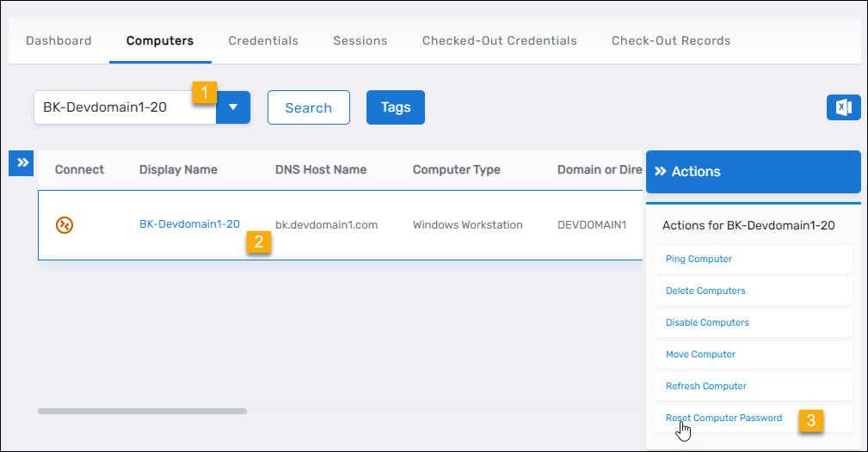The width and height of the screenshot is (868, 452).
Task: Select the Disable Computers action
Action: (x=707, y=322)
